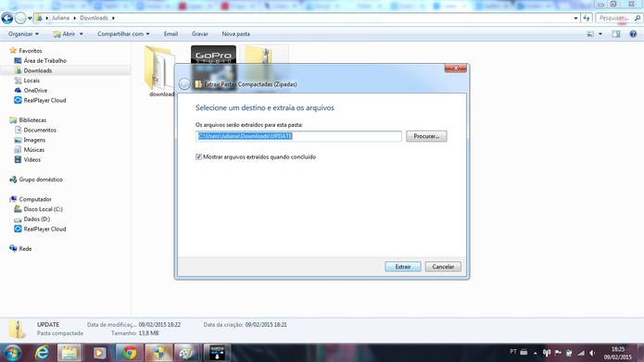Select Disco Local (C:) in sidebar
This screenshot has width=644, height=362.
(43, 209)
